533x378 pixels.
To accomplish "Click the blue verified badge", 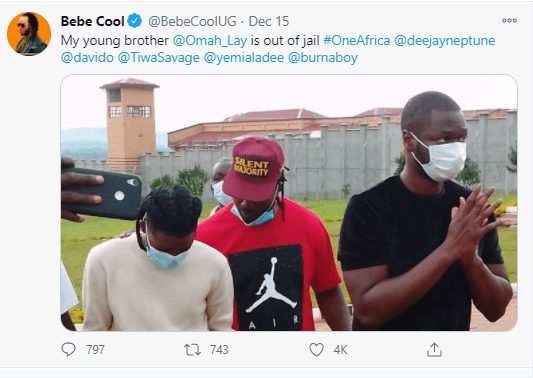I will [135, 21].
